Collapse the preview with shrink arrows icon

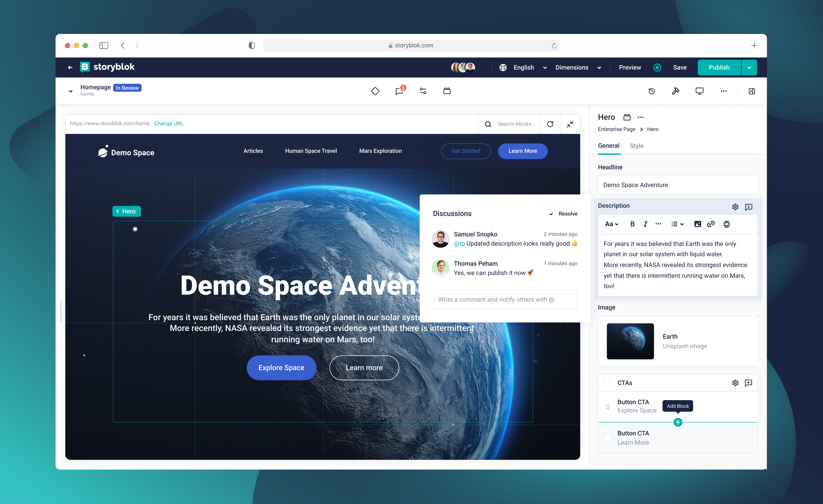click(570, 124)
